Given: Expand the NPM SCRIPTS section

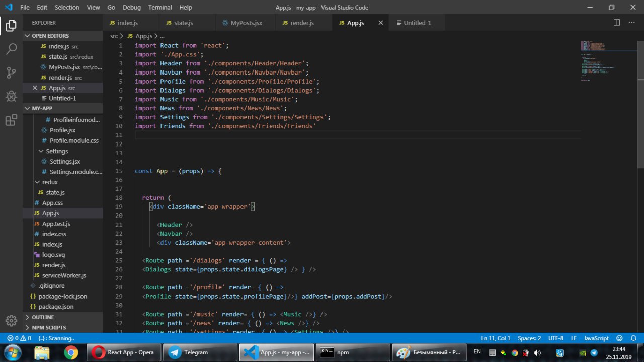Looking at the screenshot, I should tap(49, 328).
